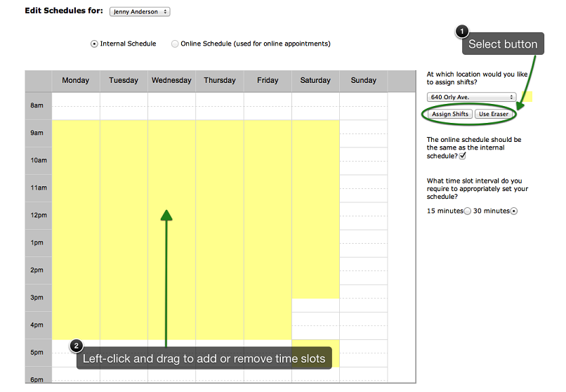The width and height of the screenshot is (566, 392).
Task: Click the 9am row label
Action: (x=38, y=133)
